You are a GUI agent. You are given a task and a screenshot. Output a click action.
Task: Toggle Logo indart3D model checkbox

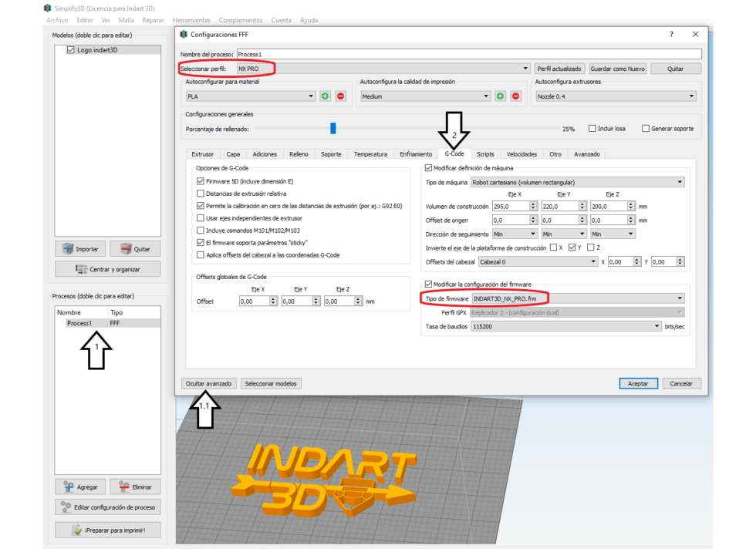[x=71, y=50]
